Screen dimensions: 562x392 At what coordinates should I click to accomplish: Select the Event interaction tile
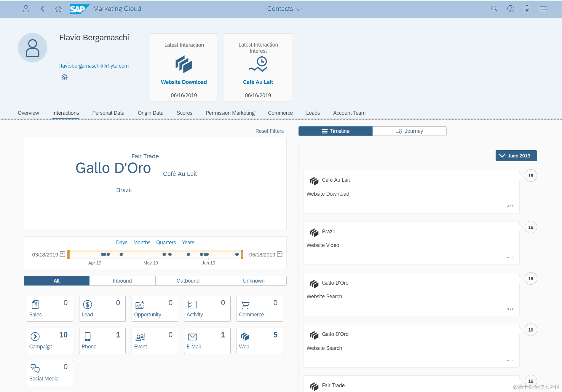pyautogui.click(x=155, y=341)
